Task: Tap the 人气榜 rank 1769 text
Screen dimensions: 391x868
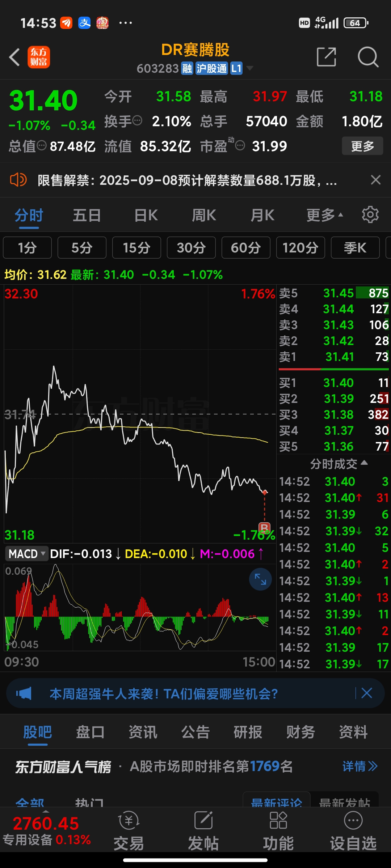Action: [211, 766]
